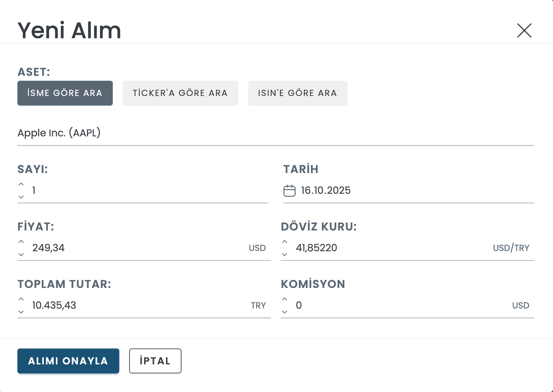Viewport: 553px width, 392px height.
Task: Decrease Fiyat with the down arrow
Action: (21, 255)
